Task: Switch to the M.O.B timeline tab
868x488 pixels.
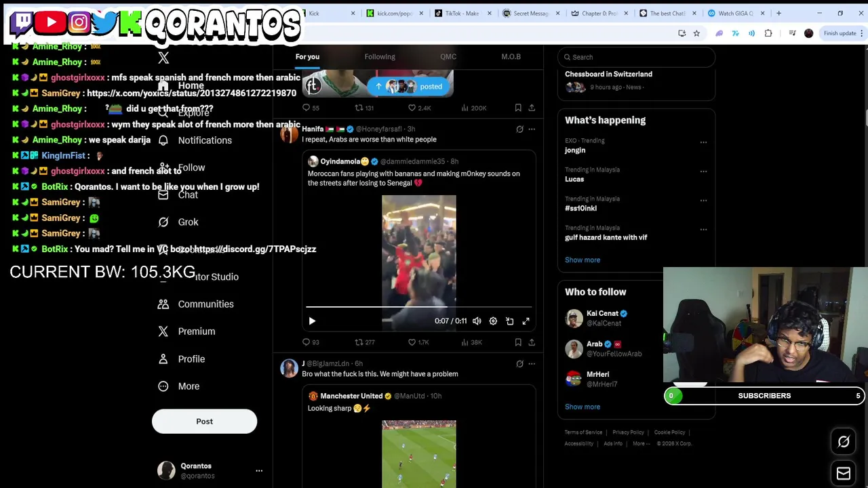Action: click(511, 57)
